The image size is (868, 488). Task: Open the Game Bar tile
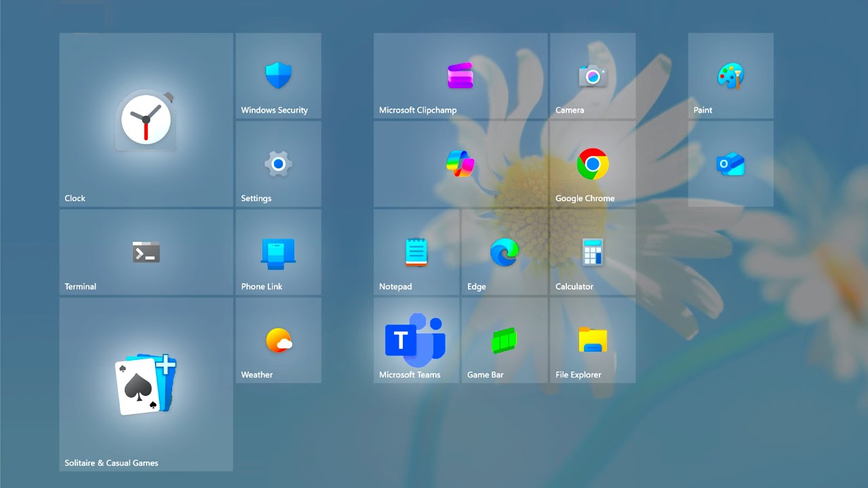coord(505,340)
